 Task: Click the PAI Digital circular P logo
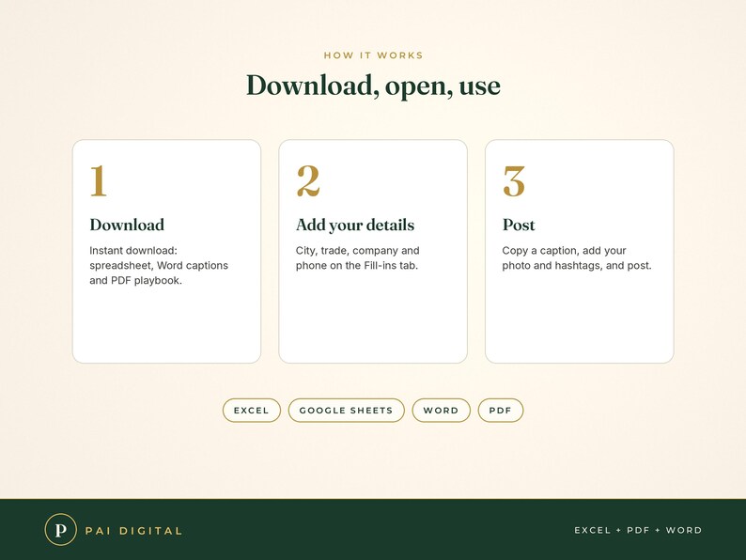(60, 530)
